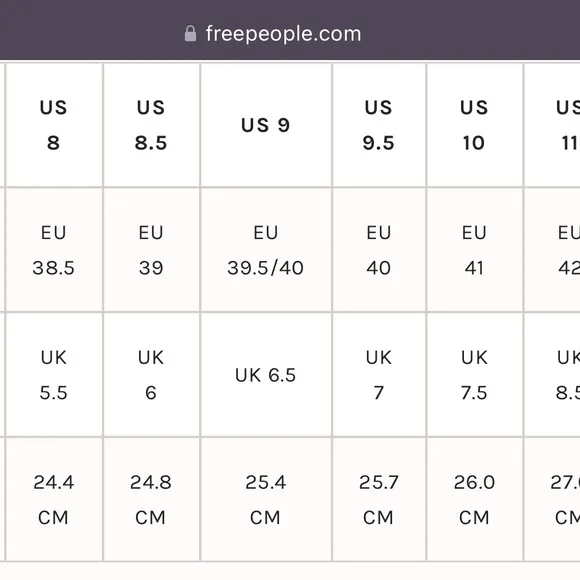Click the US 9.5 column header
The image size is (580, 580).
tap(379, 125)
